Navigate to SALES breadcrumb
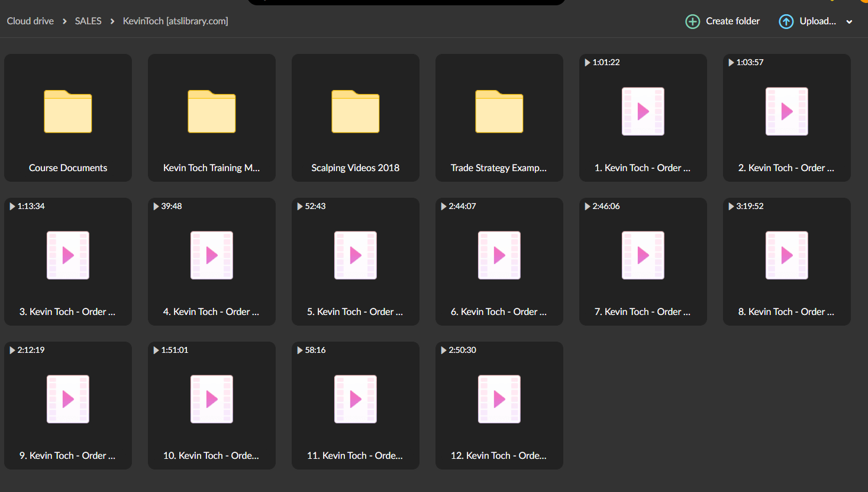The width and height of the screenshot is (868, 492). coord(88,21)
